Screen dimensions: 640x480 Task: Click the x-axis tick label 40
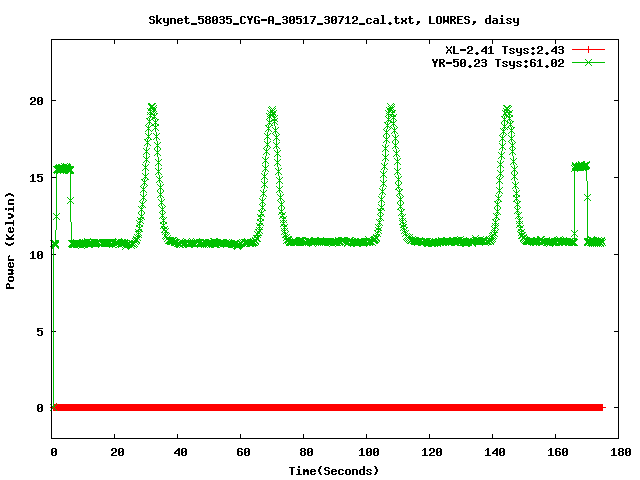pos(180,452)
